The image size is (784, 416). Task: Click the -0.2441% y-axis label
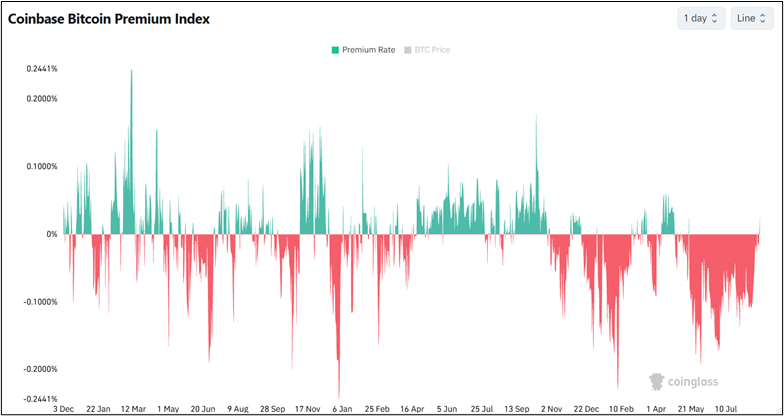click(41, 399)
